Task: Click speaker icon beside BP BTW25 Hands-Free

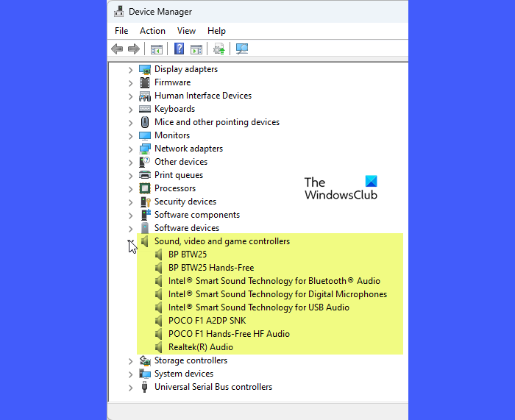Action: (x=159, y=268)
